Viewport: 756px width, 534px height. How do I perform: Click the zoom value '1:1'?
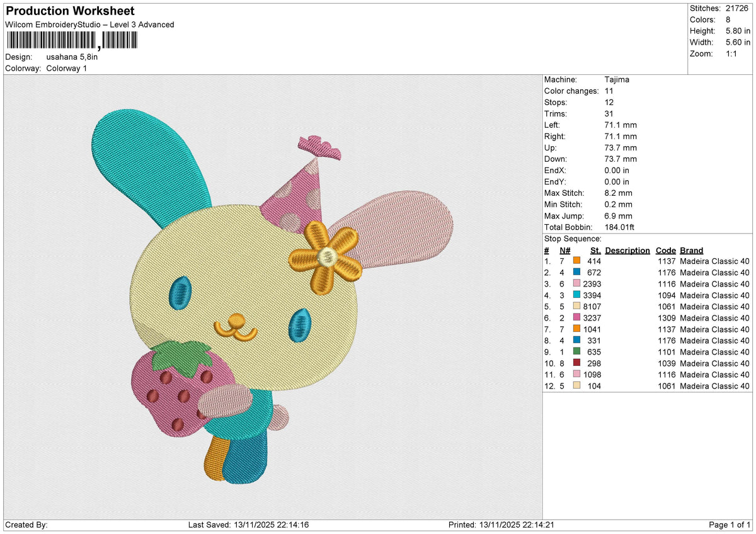coord(733,54)
